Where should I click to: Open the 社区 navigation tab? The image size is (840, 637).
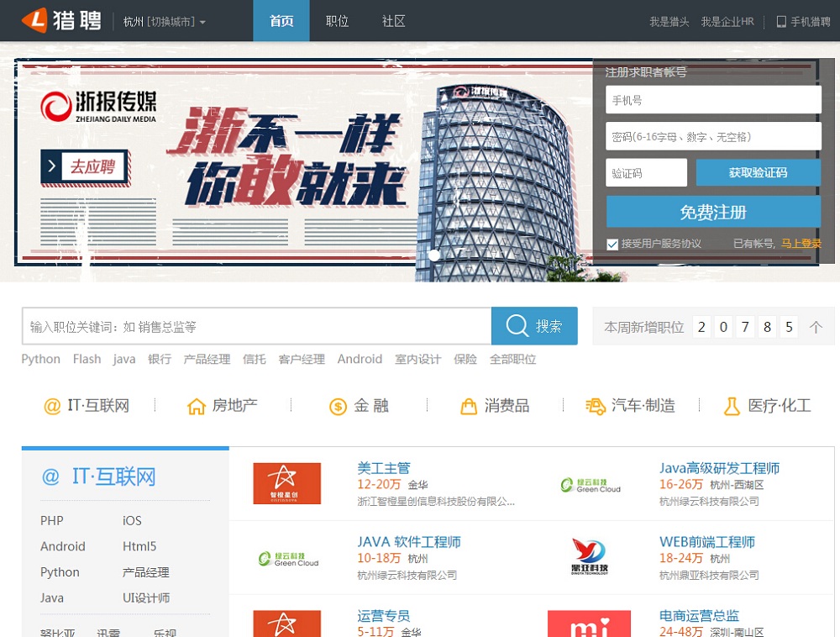click(394, 21)
